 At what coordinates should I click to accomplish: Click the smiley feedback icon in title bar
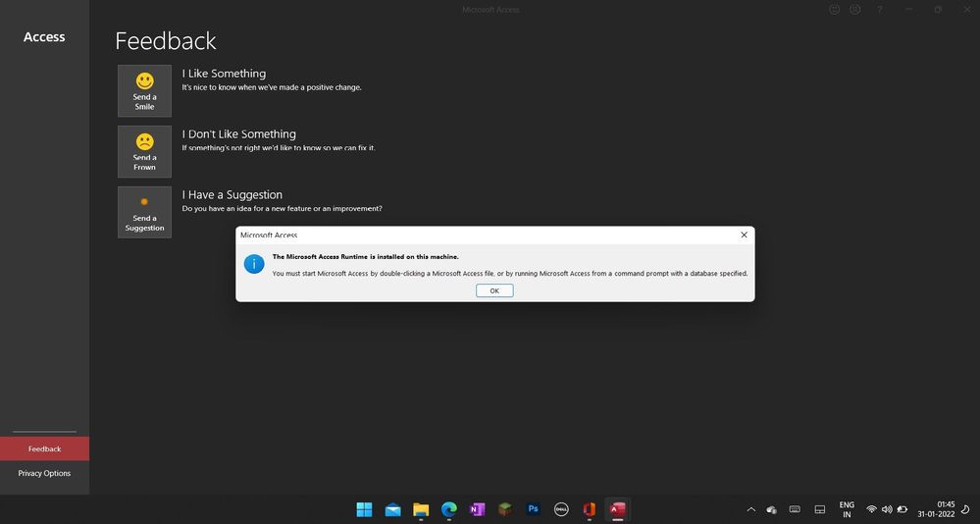(x=834, y=10)
